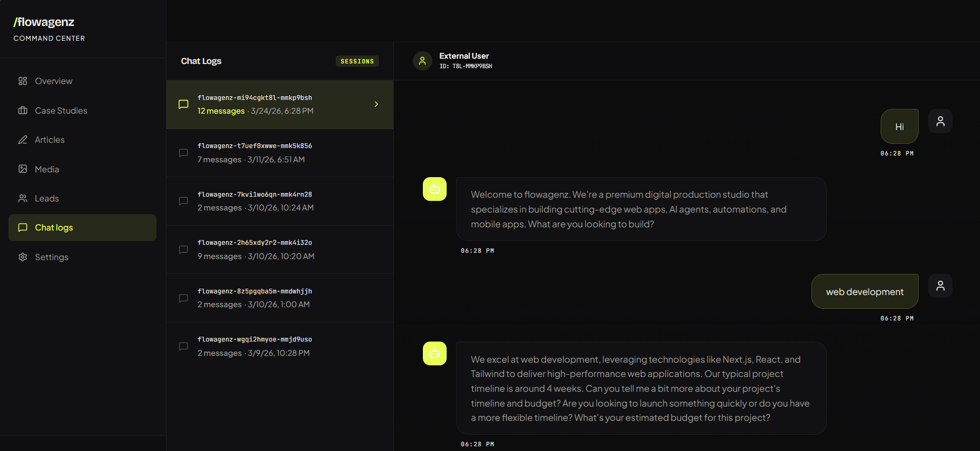
Task: Select the Media image icon
Action: point(23,169)
